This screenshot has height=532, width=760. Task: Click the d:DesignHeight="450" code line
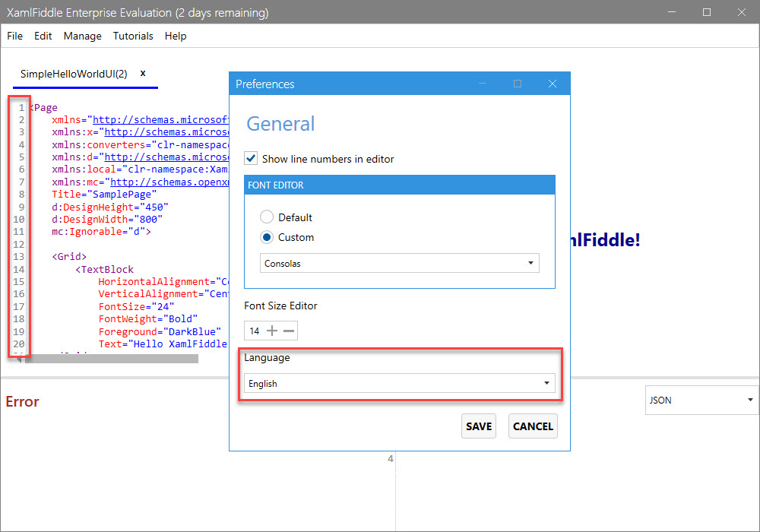110,207
